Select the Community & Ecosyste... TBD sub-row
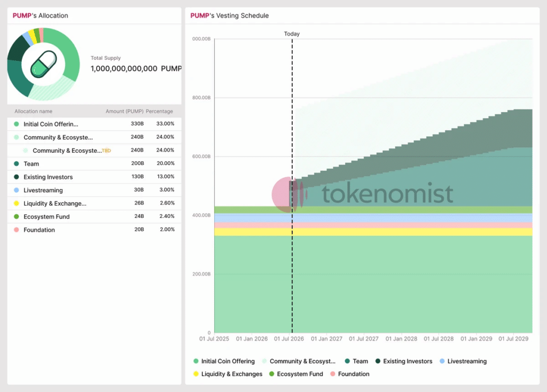The height and width of the screenshot is (392, 547). pyautogui.click(x=94, y=151)
